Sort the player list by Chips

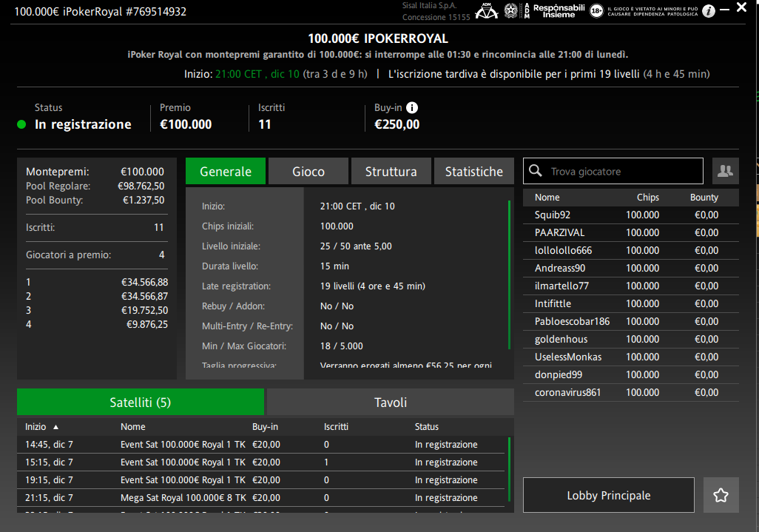[648, 198]
